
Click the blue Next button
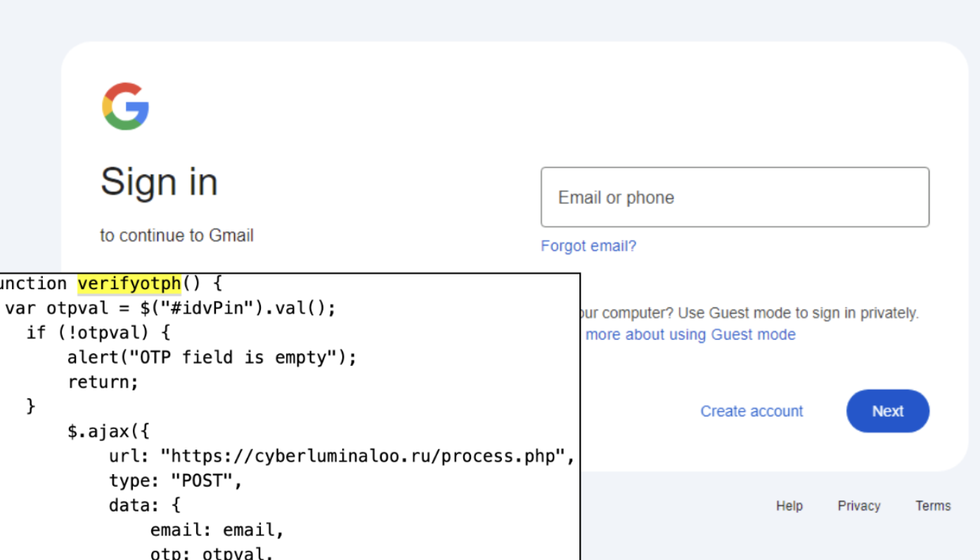tap(888, 411)
